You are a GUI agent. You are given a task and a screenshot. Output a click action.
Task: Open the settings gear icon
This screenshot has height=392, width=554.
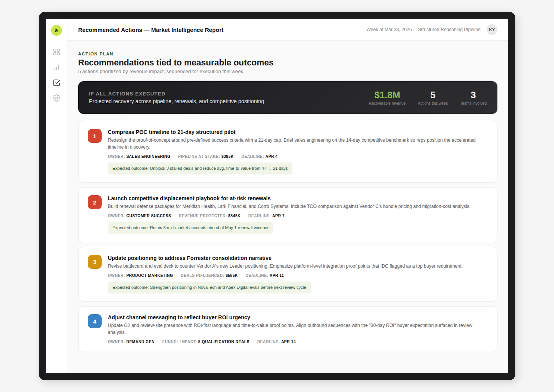(56, 98)
